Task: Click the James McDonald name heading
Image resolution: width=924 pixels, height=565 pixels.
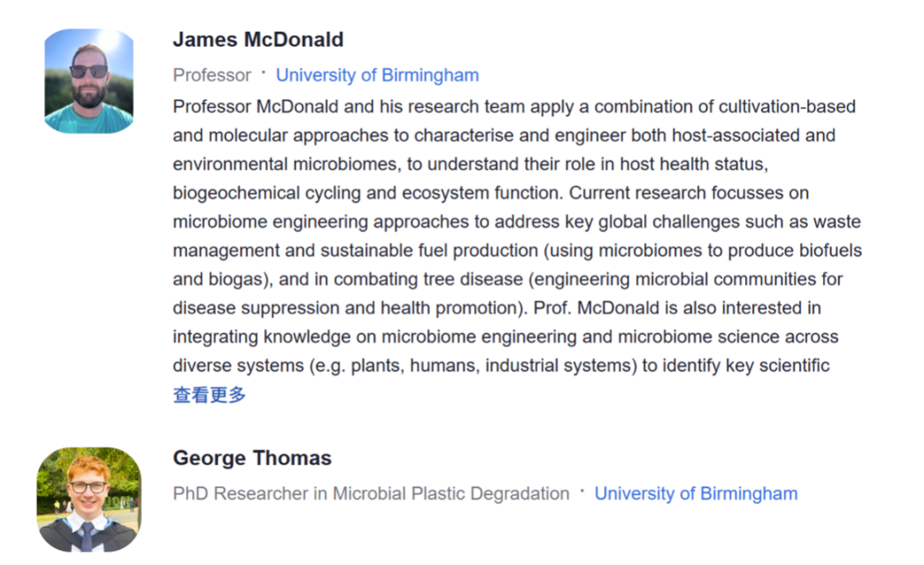Action: click(x=258, y=39)
